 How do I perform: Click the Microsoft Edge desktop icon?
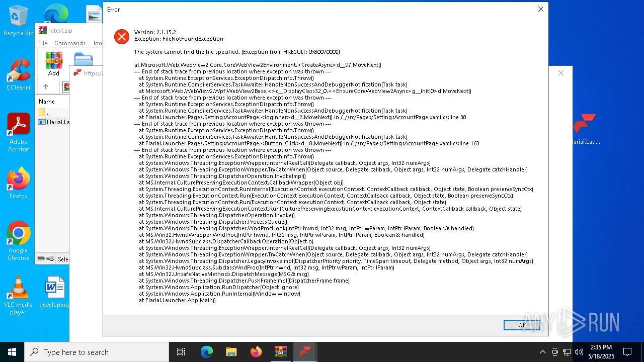pyautogui.click(x=55, y=13)
